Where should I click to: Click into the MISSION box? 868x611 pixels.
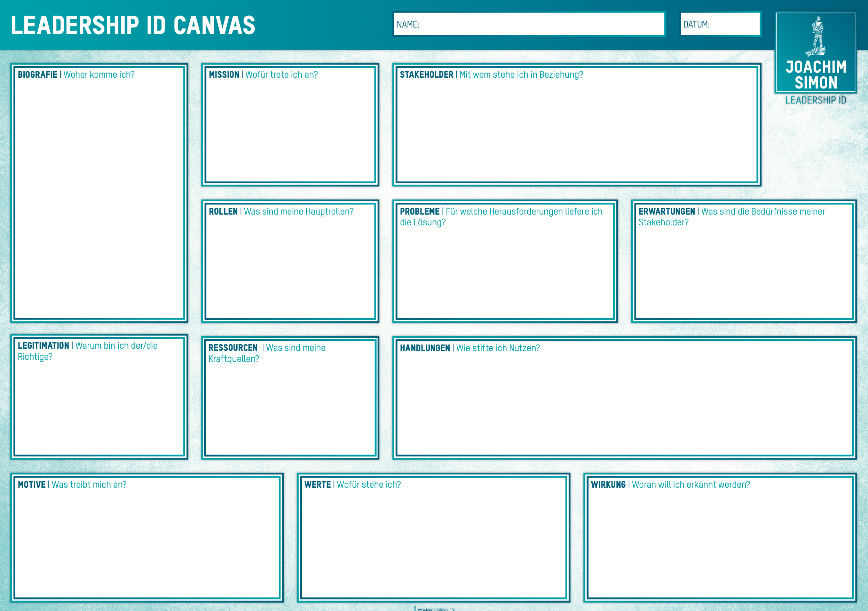(x=290, y=124)
